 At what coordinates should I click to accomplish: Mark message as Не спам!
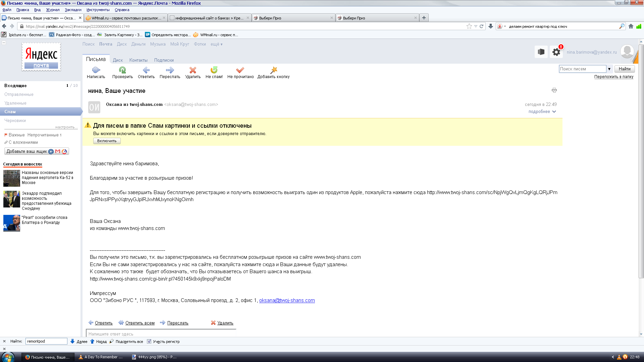[214, 70]
